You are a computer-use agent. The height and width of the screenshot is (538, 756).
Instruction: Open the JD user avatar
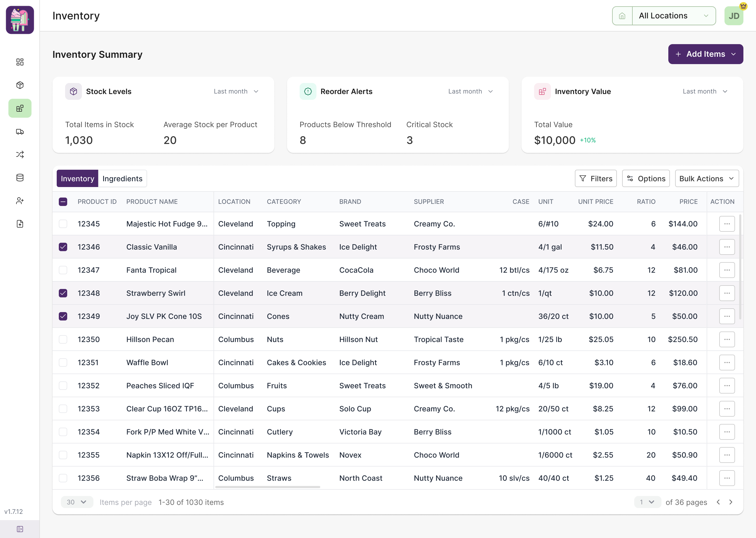734,16
